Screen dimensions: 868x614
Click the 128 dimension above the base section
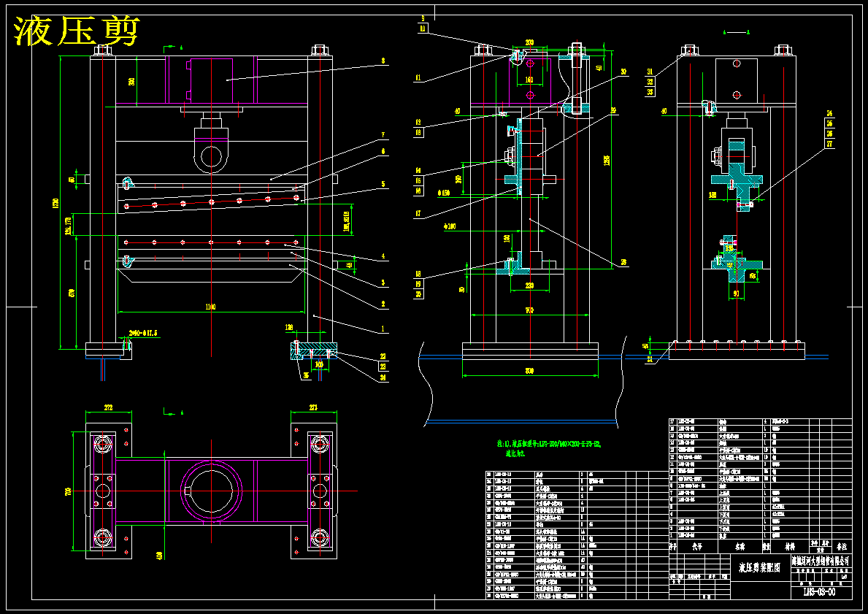[288, 327]
